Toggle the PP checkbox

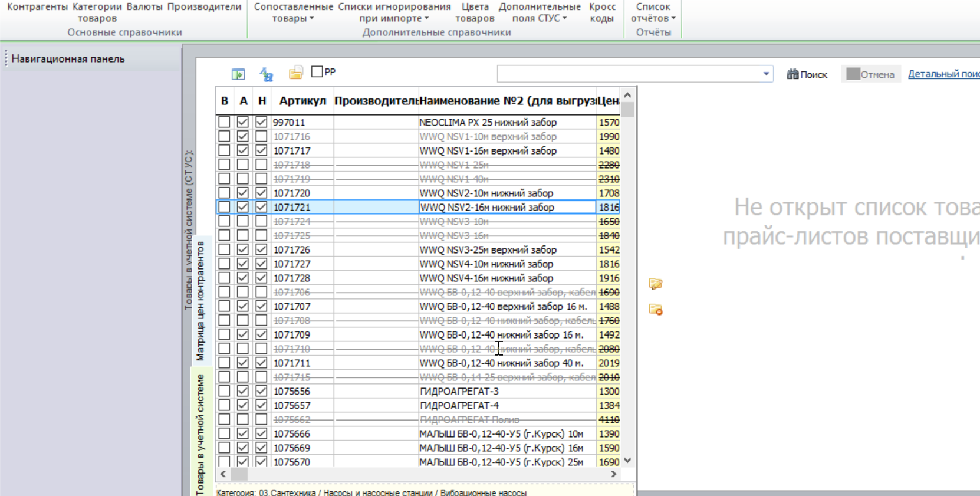(317, 71)
